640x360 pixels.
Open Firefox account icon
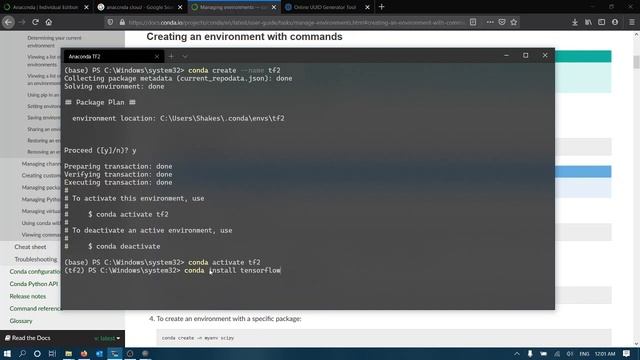point(615,22)
